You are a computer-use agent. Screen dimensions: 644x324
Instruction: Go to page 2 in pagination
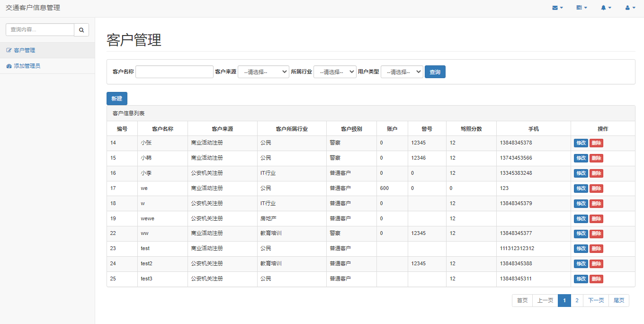[x=577, y=300]
